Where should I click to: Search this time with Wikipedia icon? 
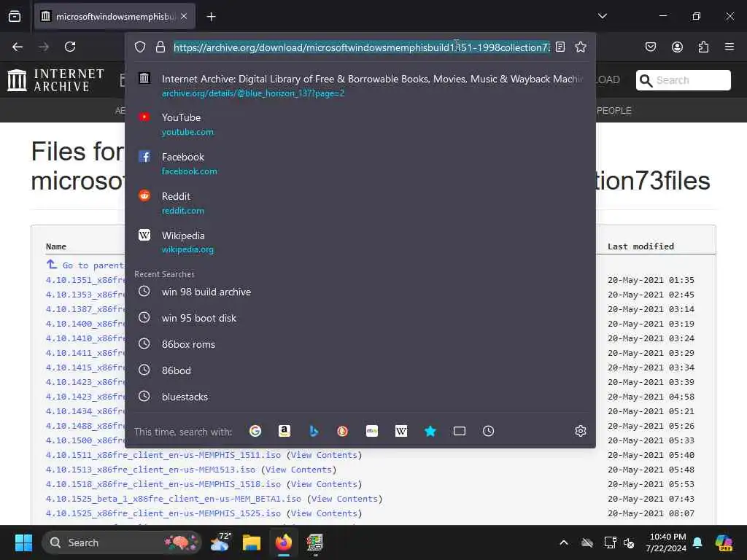(x=401, y=431)
